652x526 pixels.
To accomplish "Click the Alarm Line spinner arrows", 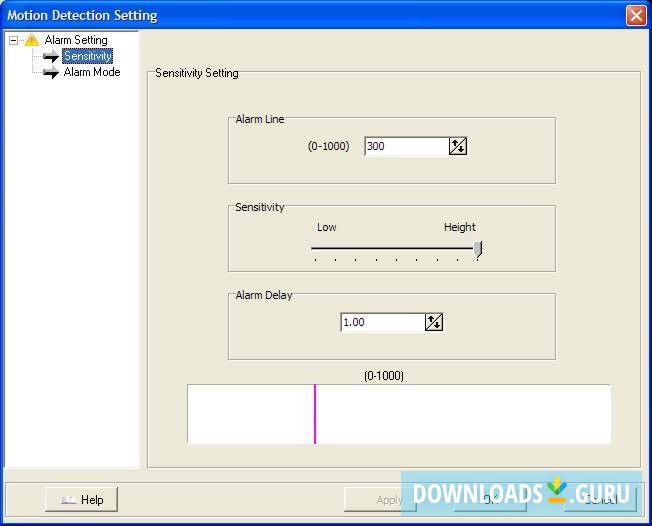I will 458,146.
